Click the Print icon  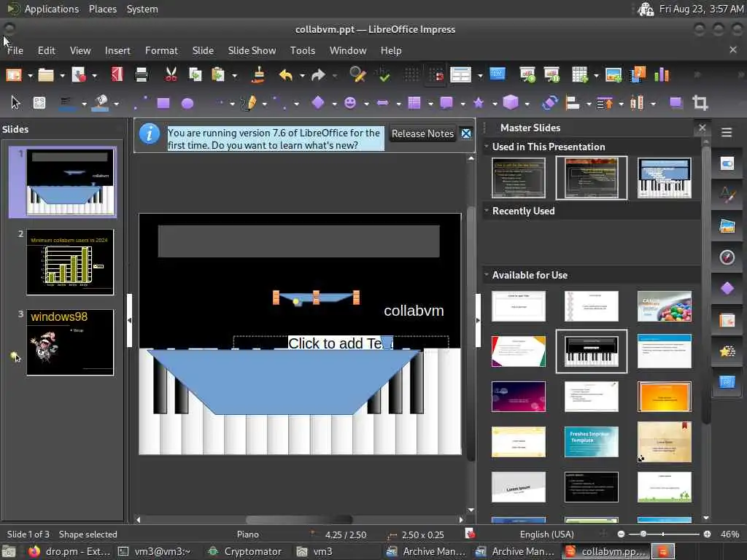pyautogui.click(x=142, y=75)
